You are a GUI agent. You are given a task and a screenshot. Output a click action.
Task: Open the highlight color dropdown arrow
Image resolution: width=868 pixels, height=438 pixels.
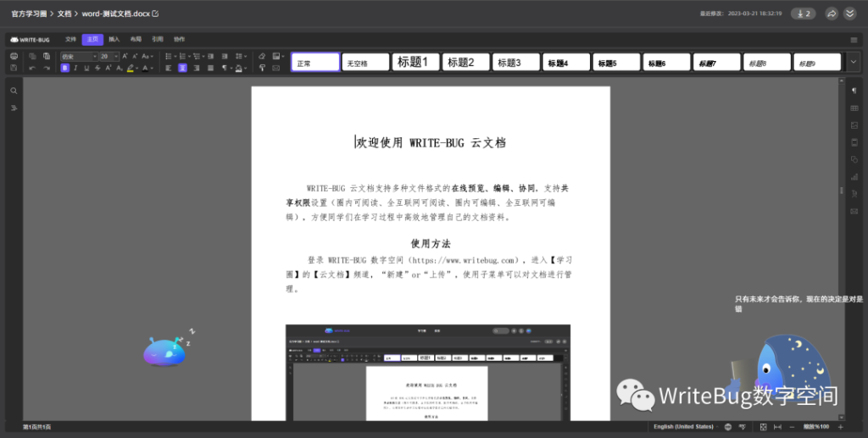(x=136, y=69)
